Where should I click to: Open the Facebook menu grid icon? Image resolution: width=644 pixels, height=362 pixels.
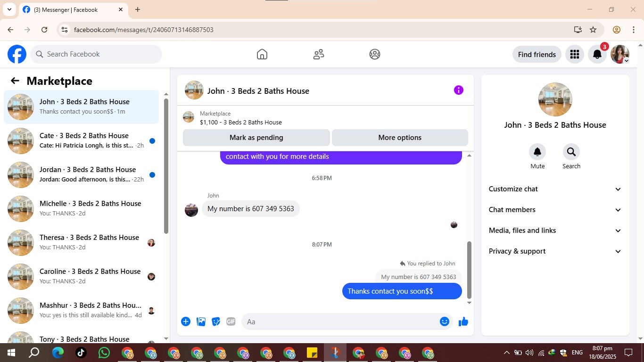tap(574, 54)
